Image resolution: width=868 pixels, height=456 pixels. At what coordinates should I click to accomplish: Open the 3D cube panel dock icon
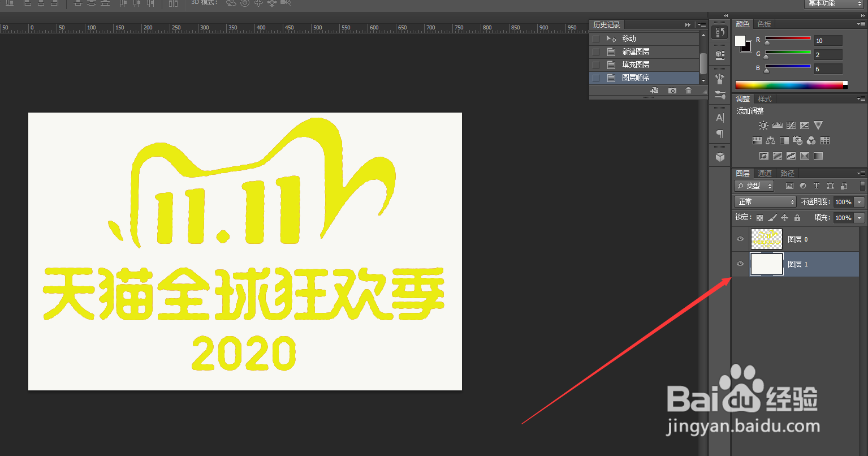720,157
